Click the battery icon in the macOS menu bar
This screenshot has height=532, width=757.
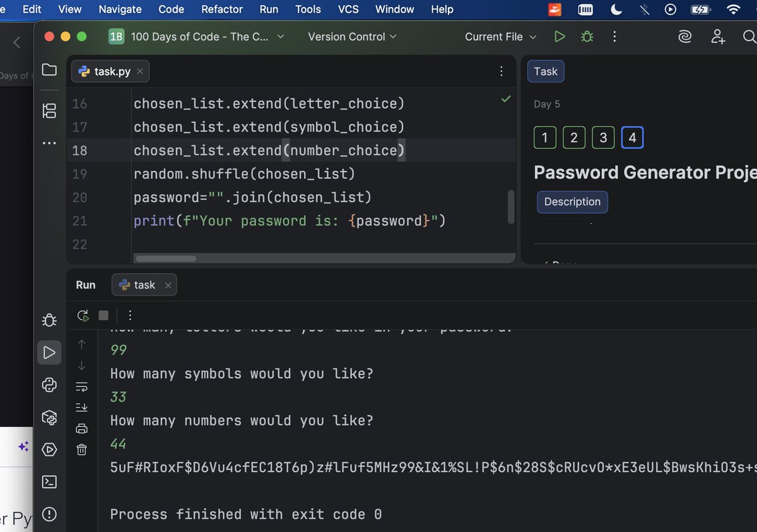(x=700, y=9)
